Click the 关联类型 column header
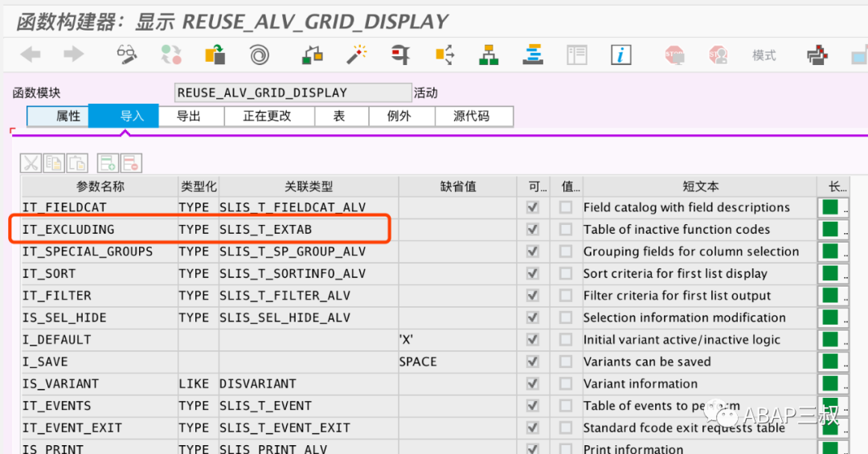 (x=309, y=186)
